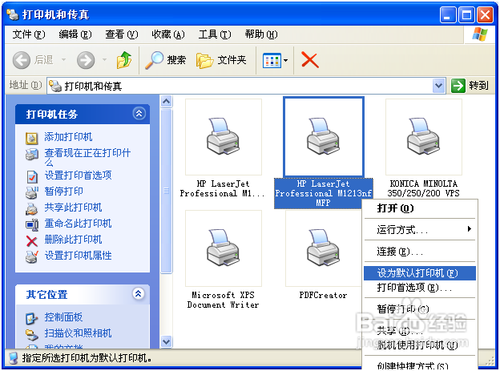This screenshot has height=371, width=500.
Task: Click the 控制面板 icon
Action: pos(32,318)
